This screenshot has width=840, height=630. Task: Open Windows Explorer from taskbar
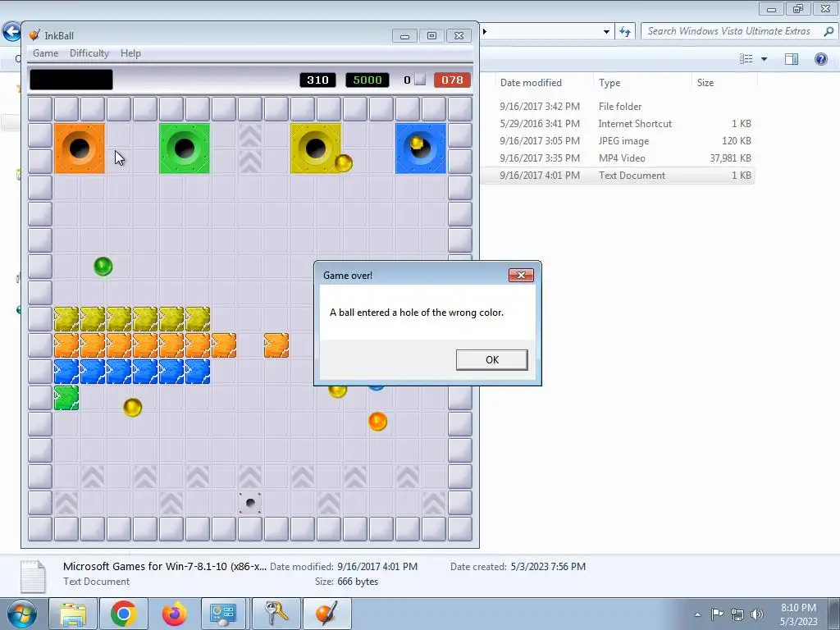73,614
